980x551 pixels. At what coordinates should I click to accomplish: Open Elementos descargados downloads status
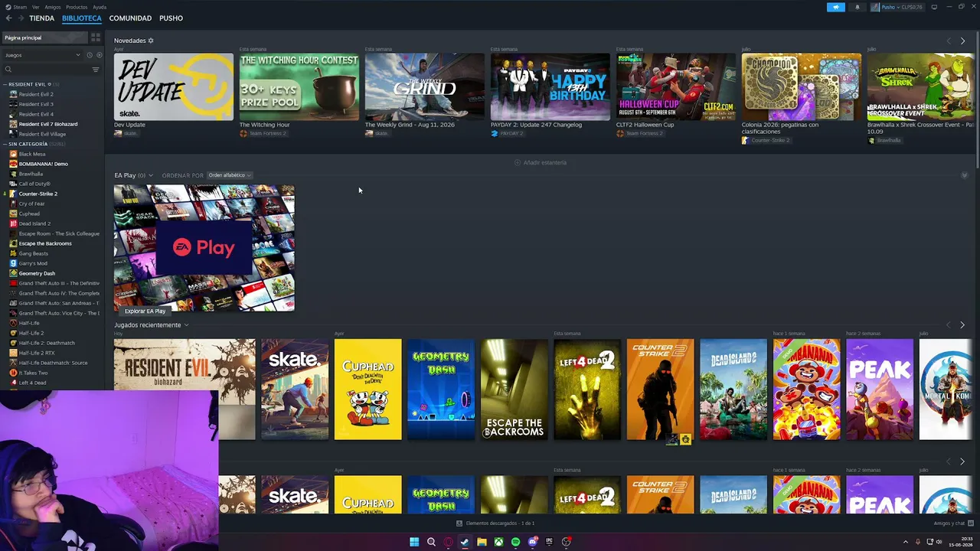tap(495, 523)
